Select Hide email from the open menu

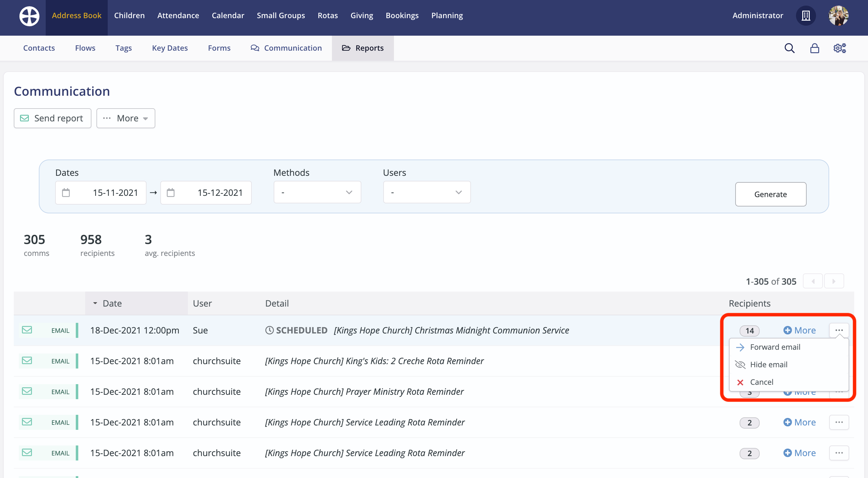tap(769, 364)
